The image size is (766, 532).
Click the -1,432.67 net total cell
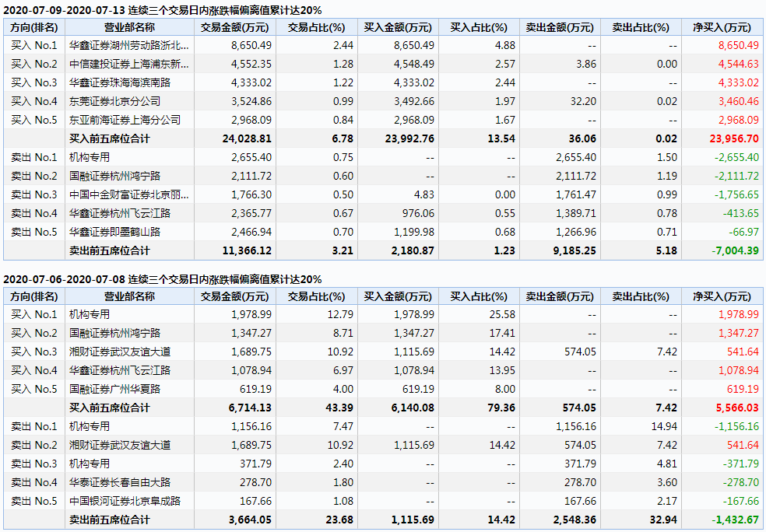(734, 520)
